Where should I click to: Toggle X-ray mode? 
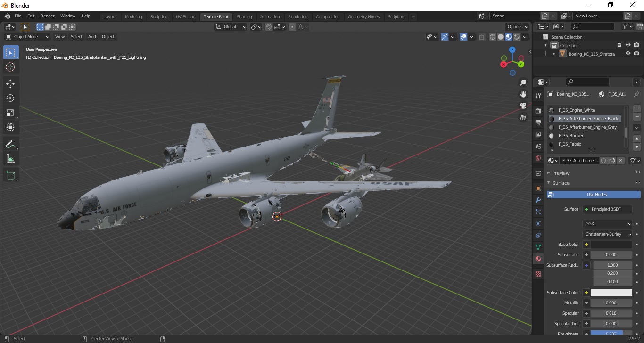pos(482,37)
